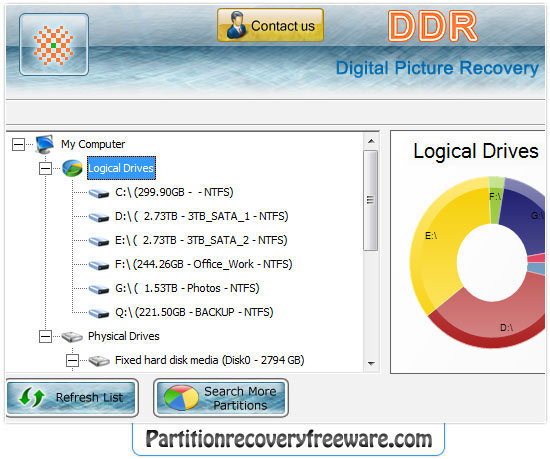The image size is (550, 459).
Task: Collapse Fixed hard disk media Disk0 node
Action: click(72, 360)
